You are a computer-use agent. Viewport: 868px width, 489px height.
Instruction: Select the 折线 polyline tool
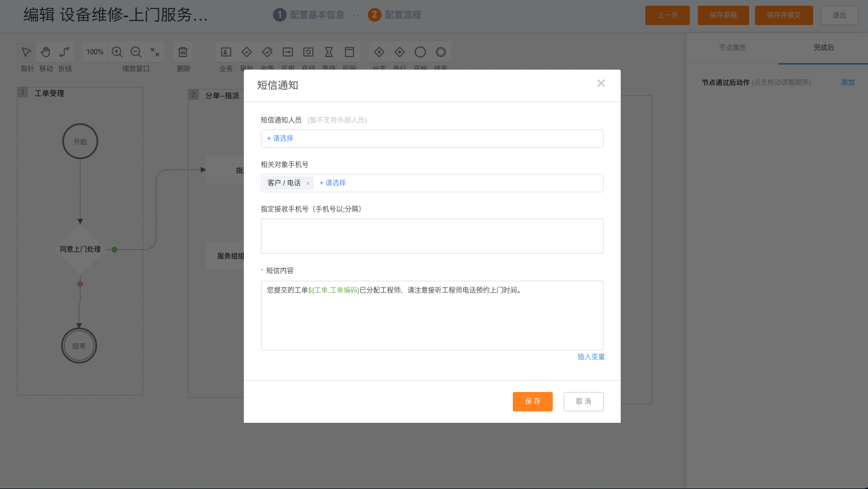[x=65, y=52]
